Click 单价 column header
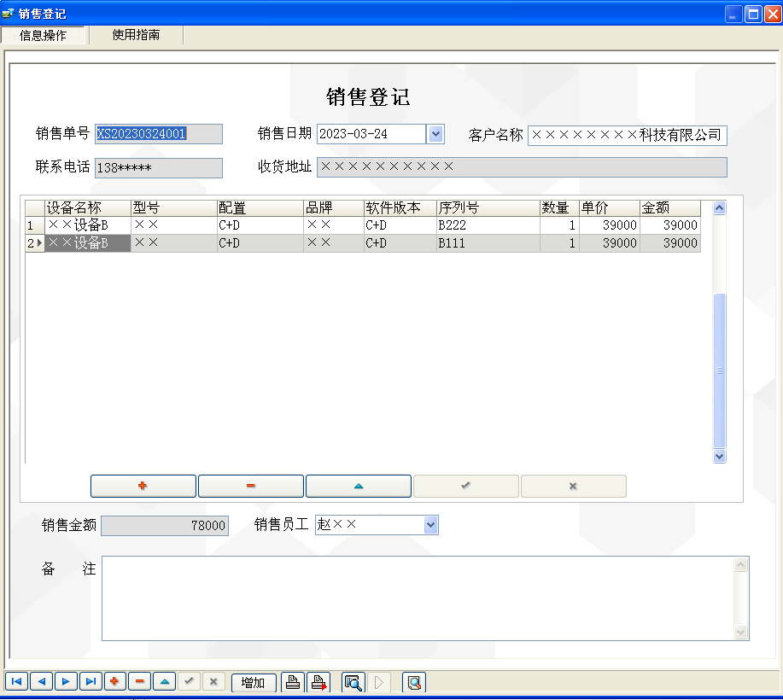783x700 pixels. [x=609, y=207]
